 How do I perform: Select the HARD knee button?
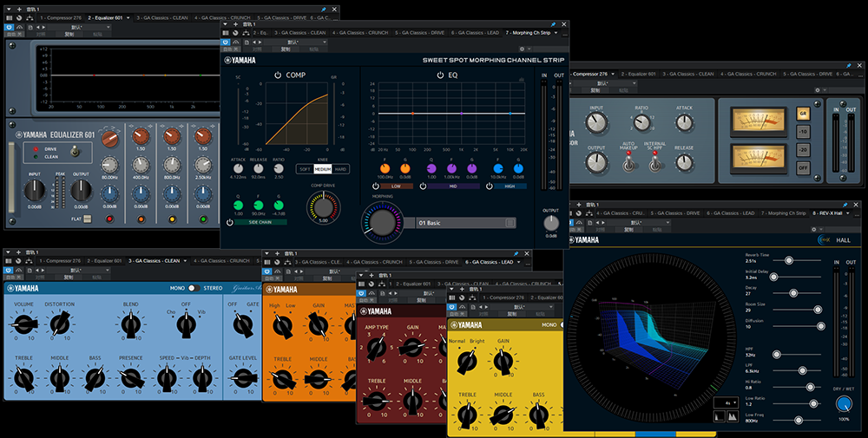pos(340,169)
